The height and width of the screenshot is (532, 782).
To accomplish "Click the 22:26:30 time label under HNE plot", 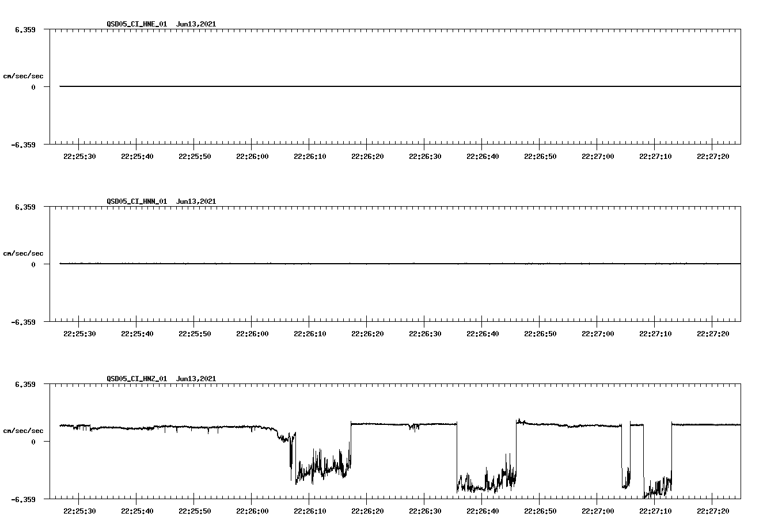I will [x=425, y=157].
